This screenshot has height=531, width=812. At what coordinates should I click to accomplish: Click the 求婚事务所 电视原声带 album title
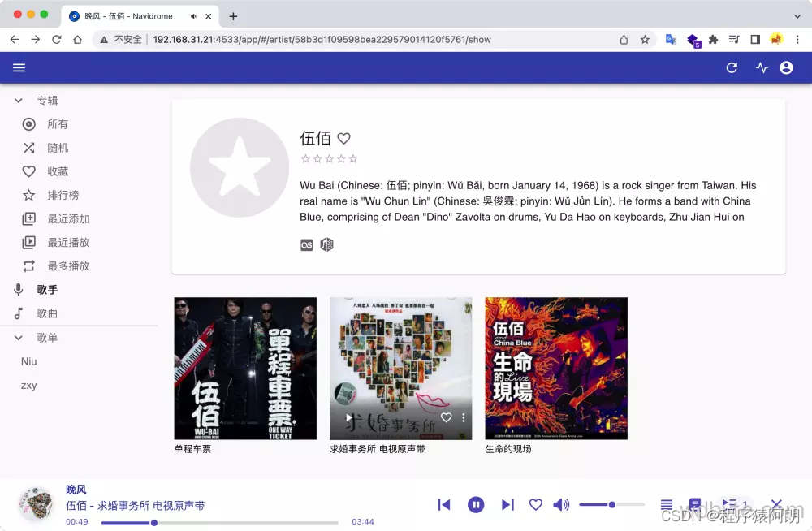coord(378,449)
